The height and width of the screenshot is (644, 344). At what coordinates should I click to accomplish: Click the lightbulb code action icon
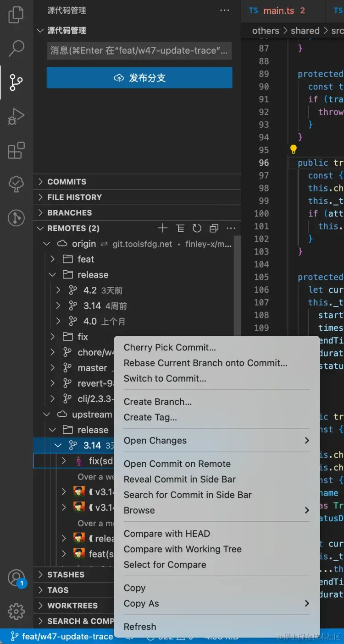pyautogui.click(x=294, y=149)
